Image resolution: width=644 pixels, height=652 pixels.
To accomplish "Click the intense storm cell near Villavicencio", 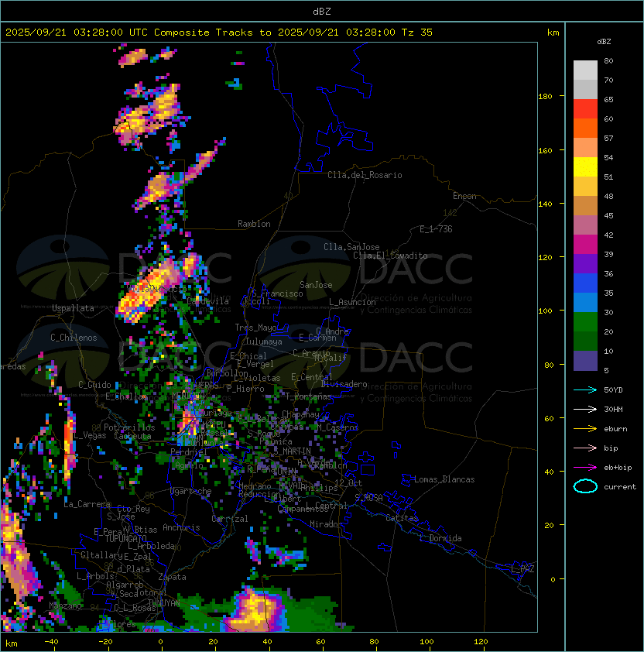I will [x=149, y=291].
